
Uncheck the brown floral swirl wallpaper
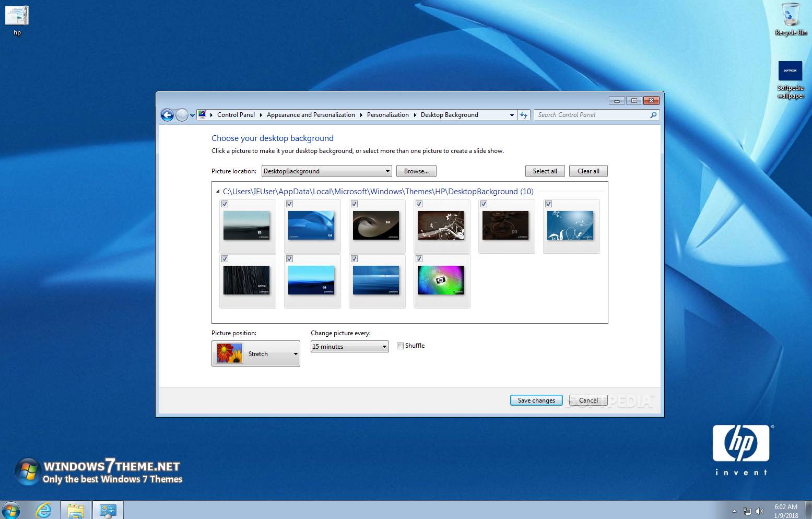419,204
